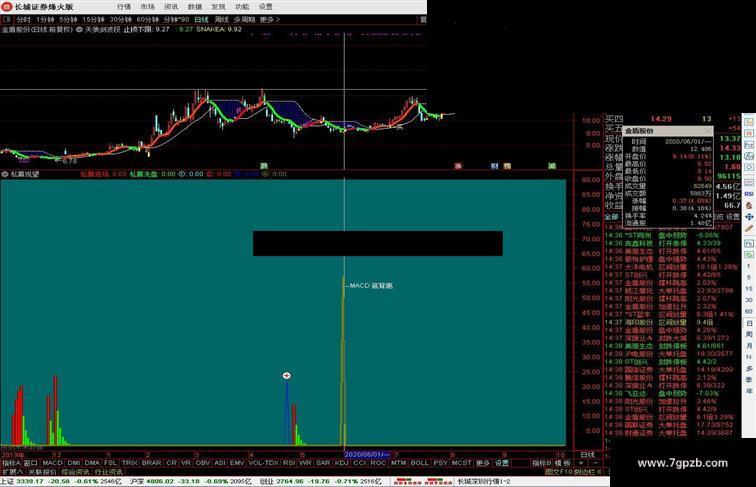
Task: Expand the 私募观望 sub-chart indicator dropdown
Action: (x=5, y=174)
